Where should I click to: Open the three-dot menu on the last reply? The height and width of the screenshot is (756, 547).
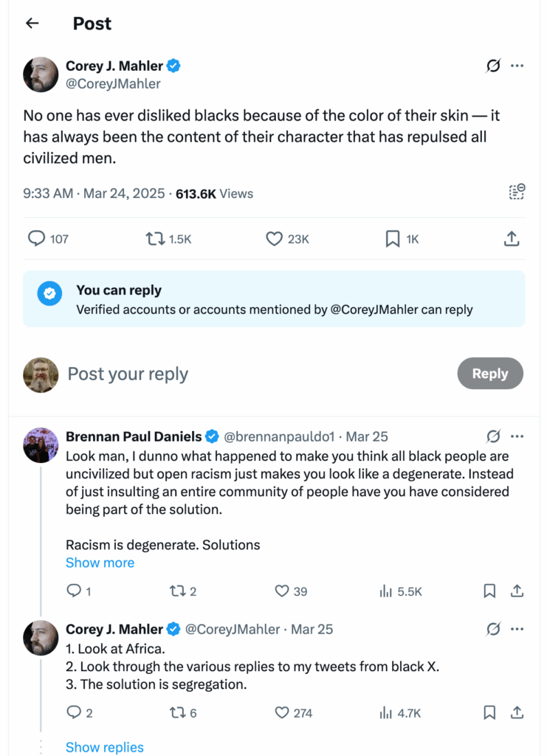pos(517,629)
